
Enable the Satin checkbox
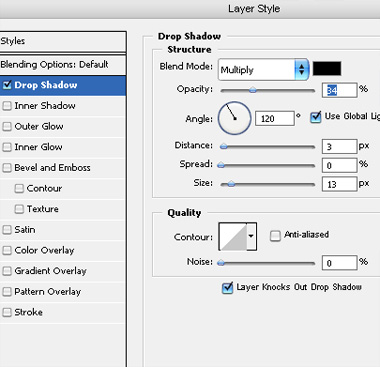[7, 230]
